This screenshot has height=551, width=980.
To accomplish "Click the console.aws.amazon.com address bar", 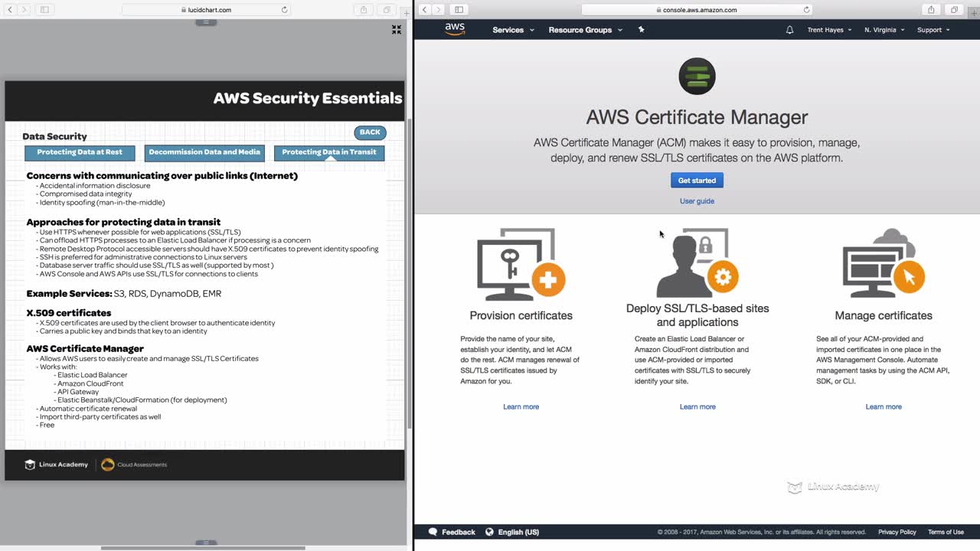I will pyautogui.click(x=697, y=10).
